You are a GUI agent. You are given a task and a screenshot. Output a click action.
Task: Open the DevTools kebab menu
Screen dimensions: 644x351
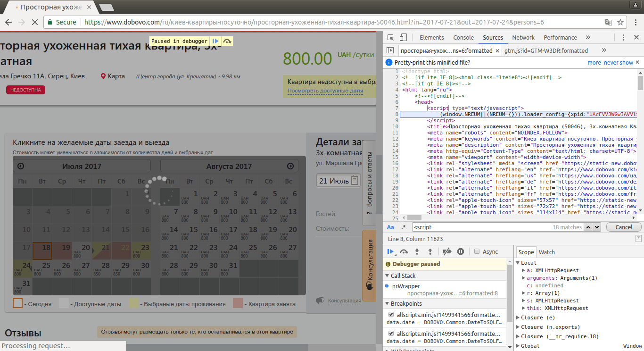(623, 37)
